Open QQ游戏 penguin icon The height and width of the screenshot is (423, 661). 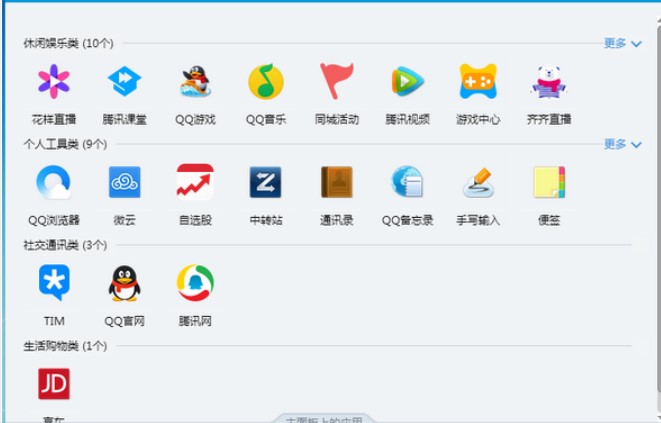pyautogui.click(x=195, y=81)
